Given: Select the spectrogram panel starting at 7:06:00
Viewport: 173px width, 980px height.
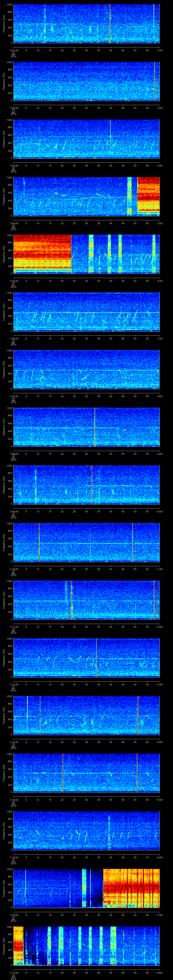Looking at the screenshot, I should pos(87,312).
